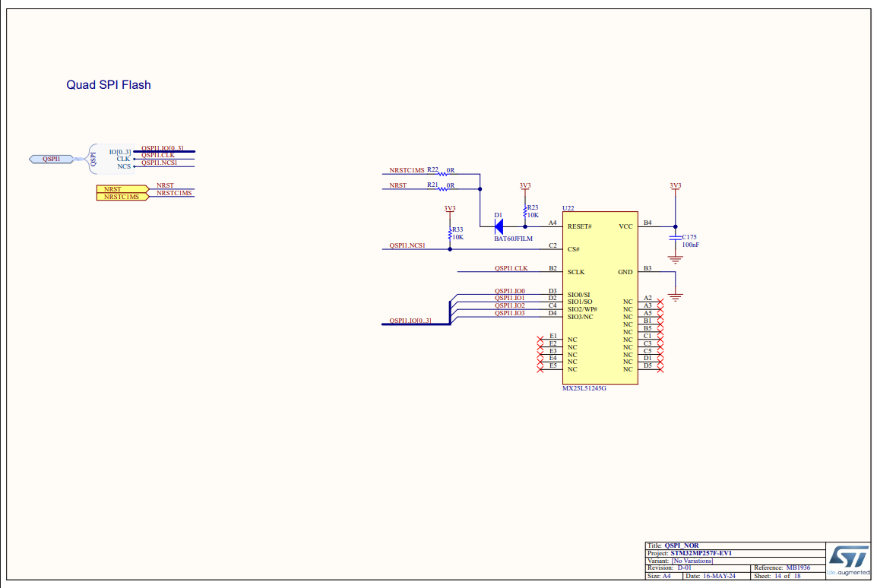Click the NRST net label beside R21
877x588 pixels.
point(397,185)
